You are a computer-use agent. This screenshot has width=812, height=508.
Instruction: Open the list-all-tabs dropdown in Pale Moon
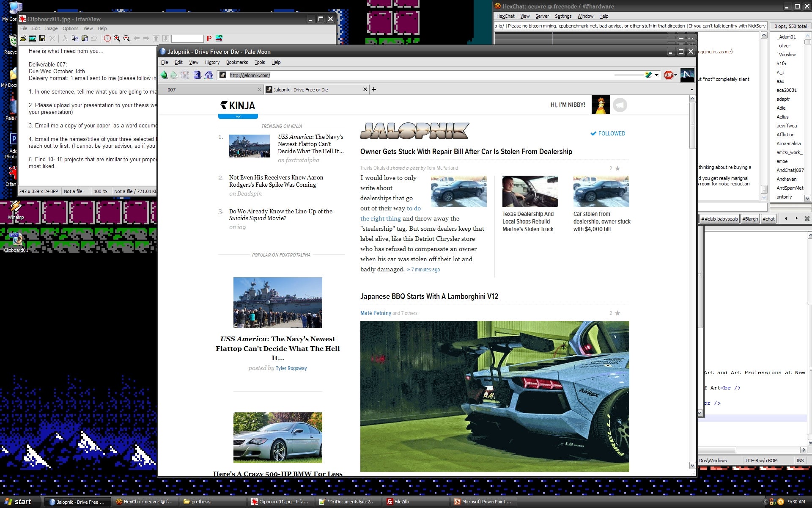(692, 90)
